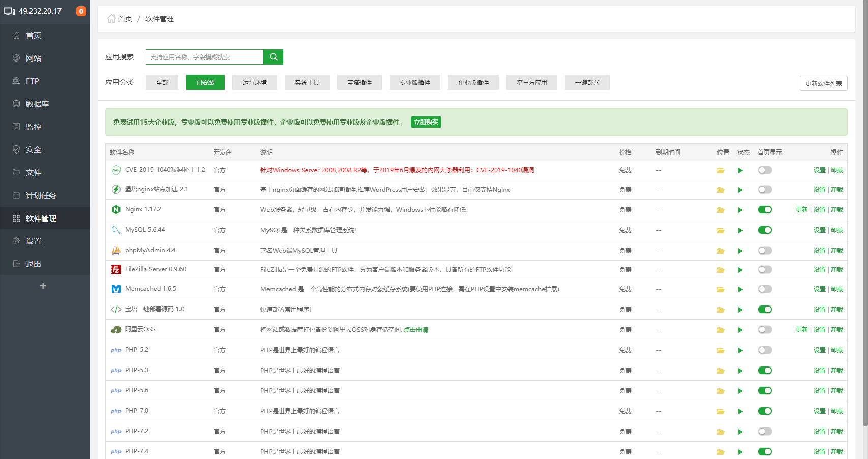Click 更新 link for Nginx 1.17.2
Viewport: 868px width, 459px height.
(802, 210)
